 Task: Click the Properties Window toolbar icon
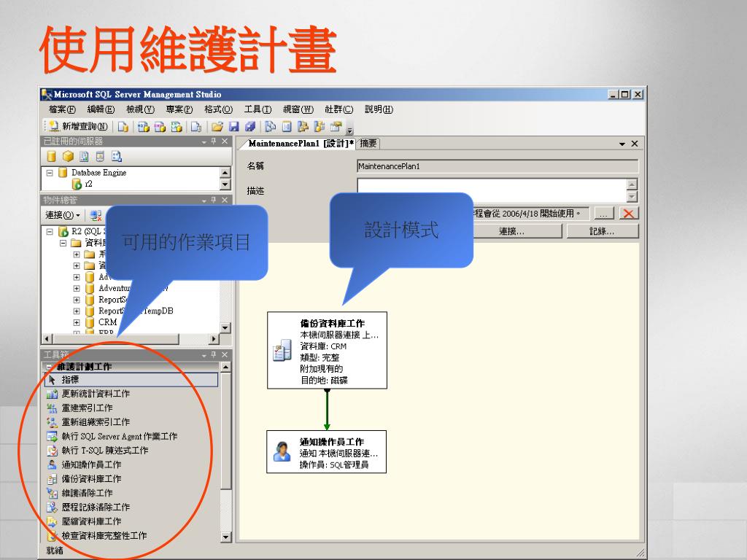(x=336, y=127)
